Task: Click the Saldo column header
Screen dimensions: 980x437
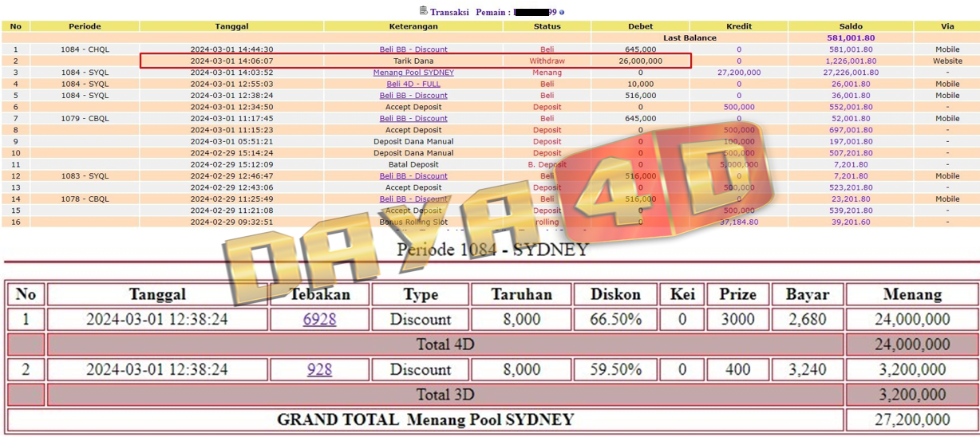Action: [851, 26]
